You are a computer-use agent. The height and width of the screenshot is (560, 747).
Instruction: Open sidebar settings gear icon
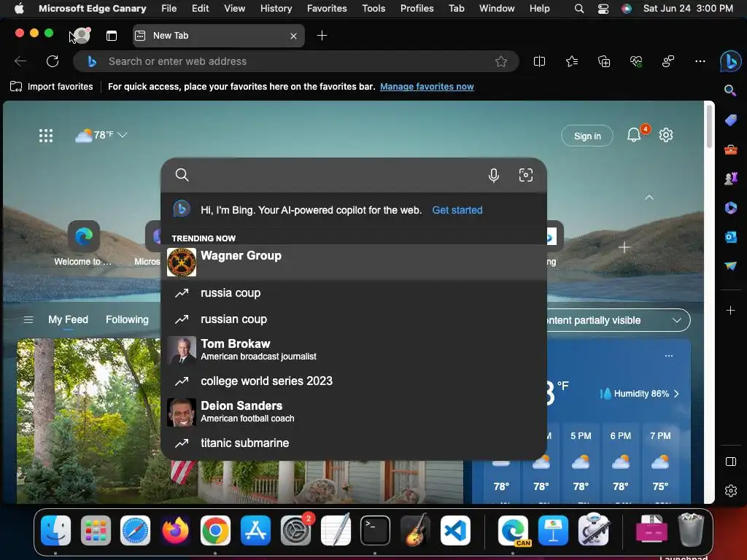click(x=731, y=491)
